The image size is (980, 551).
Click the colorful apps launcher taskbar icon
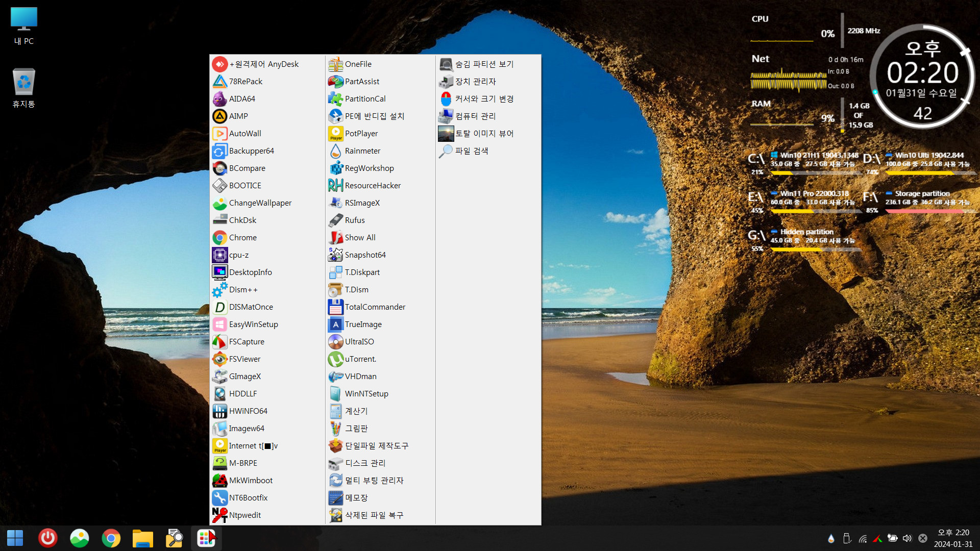(206, 538)
